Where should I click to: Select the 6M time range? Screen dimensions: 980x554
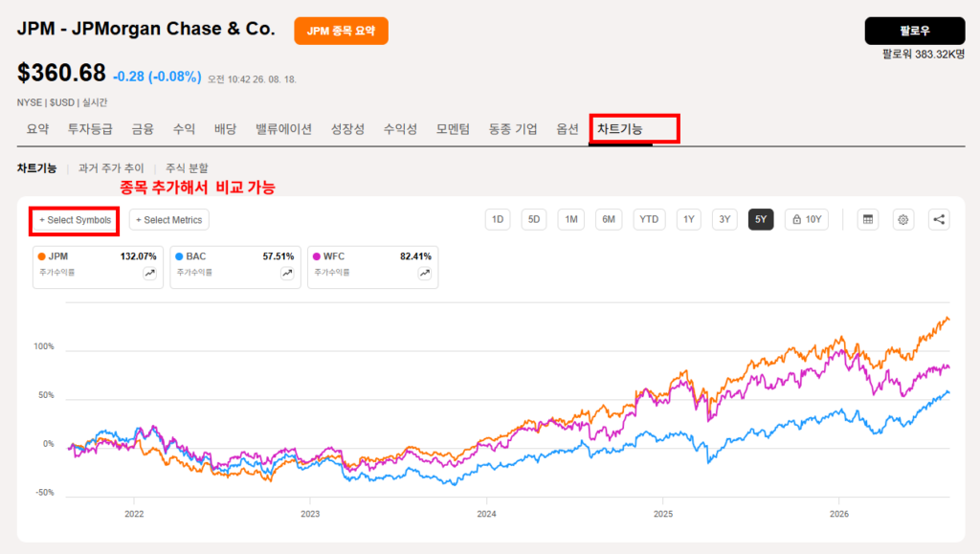coord(608,219)
